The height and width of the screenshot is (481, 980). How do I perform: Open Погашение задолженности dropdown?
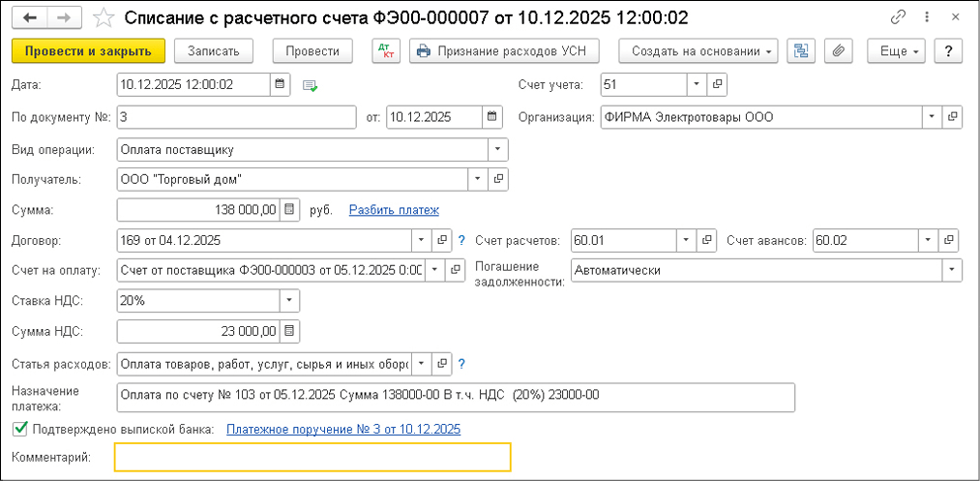pos(952,270)
